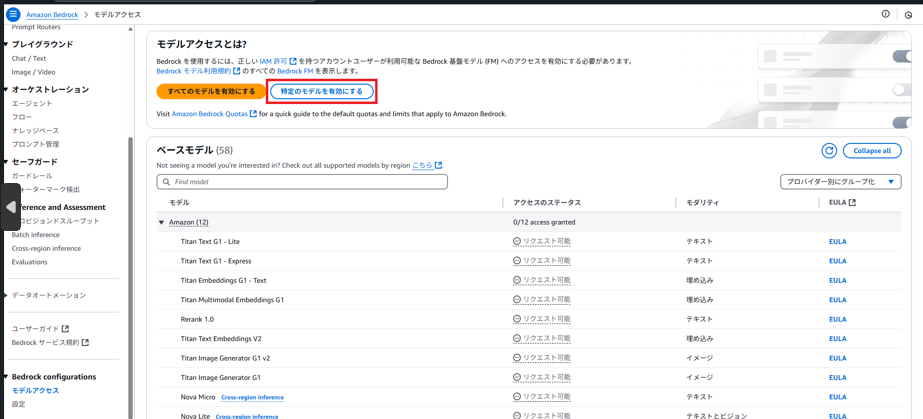Select モデルアクセス in sidebar
Image resolution: width=923 pixels, height=419 pixels.
35,391
